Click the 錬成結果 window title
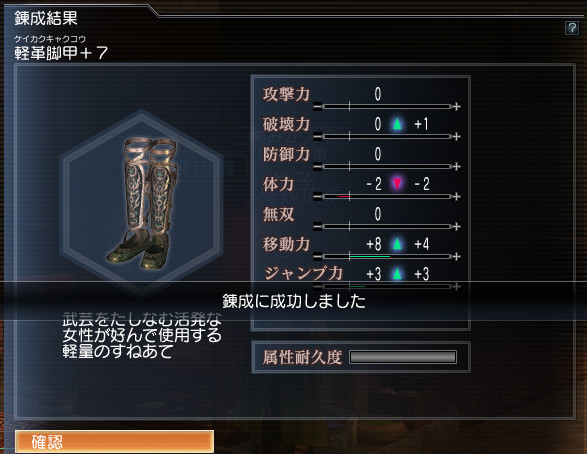Viewport: 587px width, 454px height. 46,18
